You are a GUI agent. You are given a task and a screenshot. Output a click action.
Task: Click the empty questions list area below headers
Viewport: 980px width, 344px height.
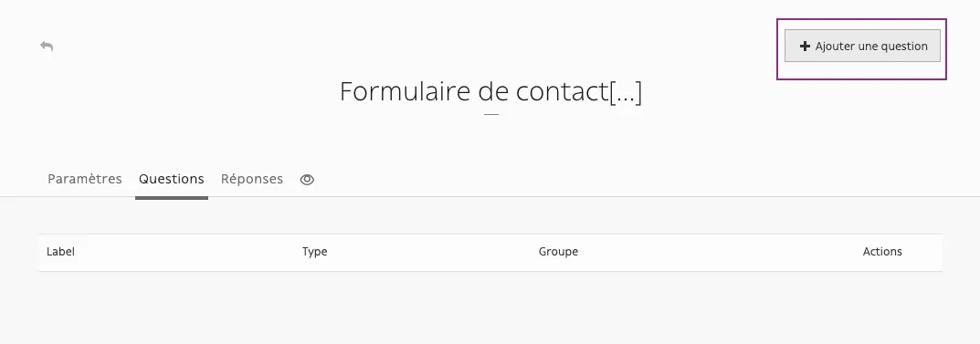(490, 308)
